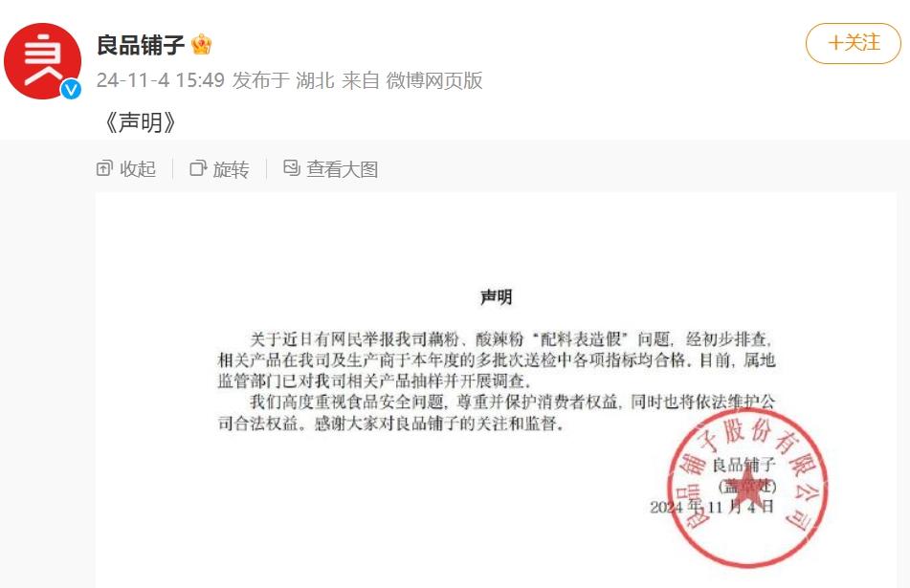Click the 发布于 湖北 location text

pyautogui.click(x=283, y=80)
